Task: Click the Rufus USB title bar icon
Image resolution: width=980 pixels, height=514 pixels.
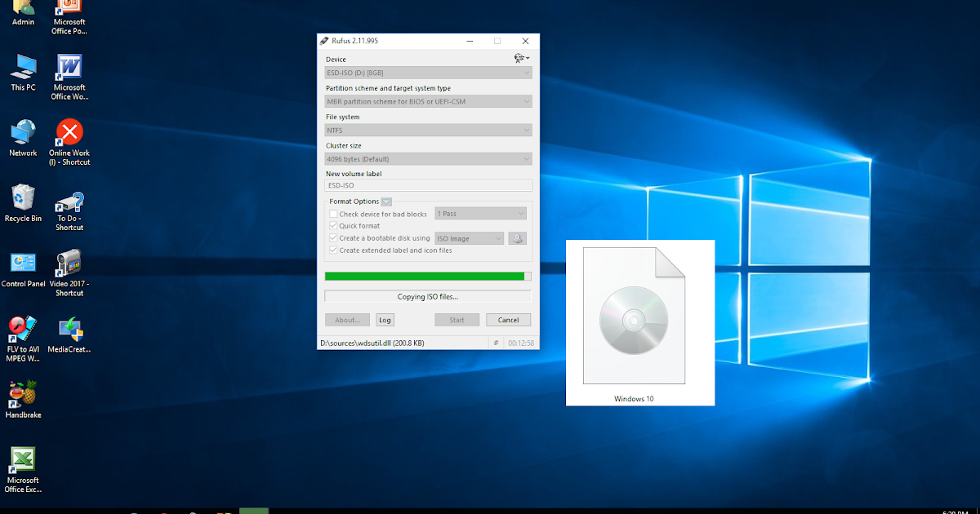Action: [x=324, y=41]
